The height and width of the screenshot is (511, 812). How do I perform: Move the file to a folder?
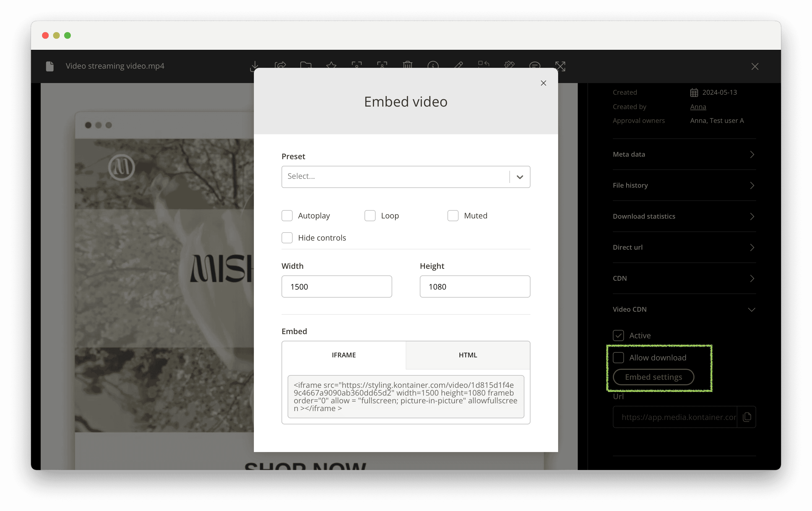click(x=306, y=66)
